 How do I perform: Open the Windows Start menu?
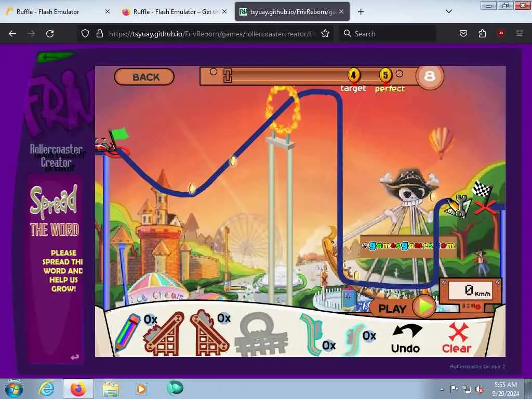tap(14, 389)
